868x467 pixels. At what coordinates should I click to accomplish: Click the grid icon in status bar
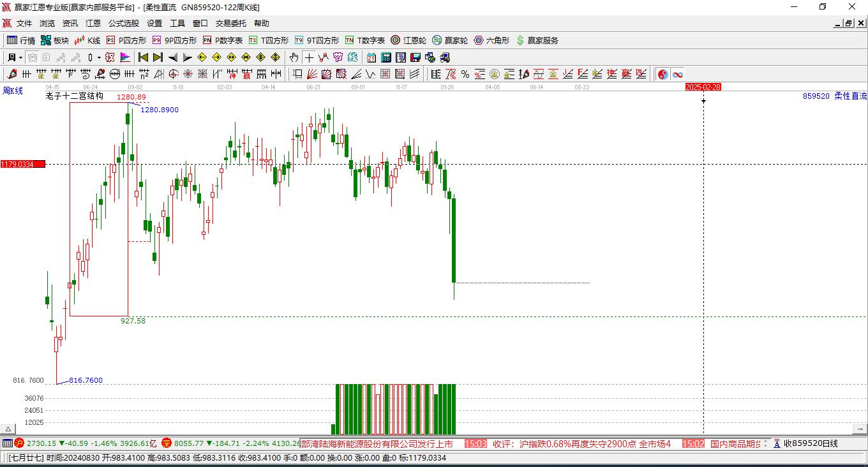point(7,443)
